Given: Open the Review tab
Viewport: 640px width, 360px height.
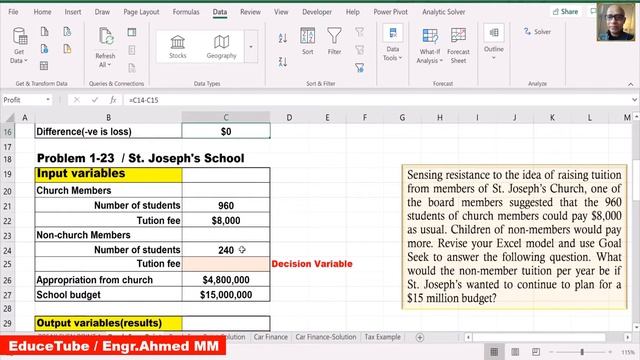Looking at the screenshot, I should point(250,12).
